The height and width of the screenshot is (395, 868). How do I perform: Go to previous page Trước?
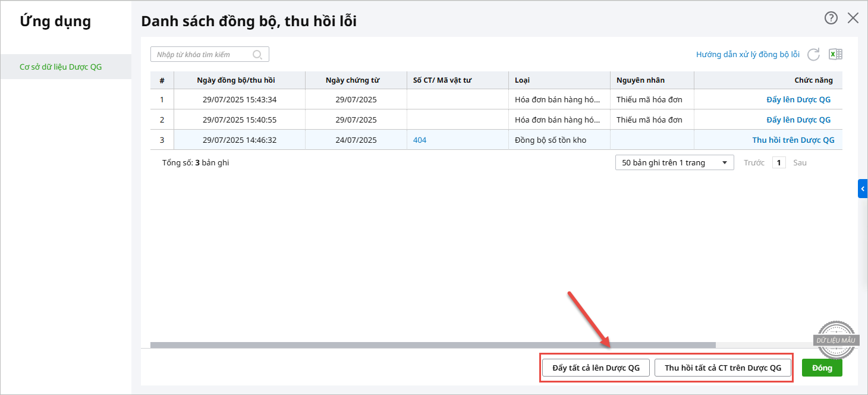point(754,162)
